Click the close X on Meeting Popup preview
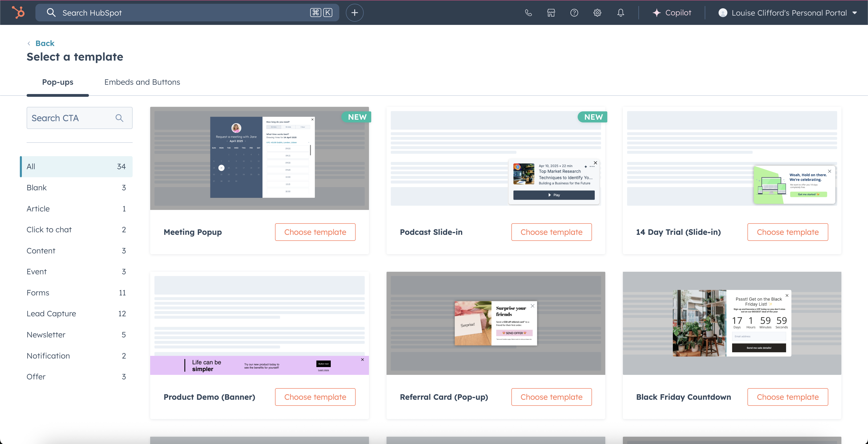This screenshot has height=444, width=868. click(x=312, y=119)
